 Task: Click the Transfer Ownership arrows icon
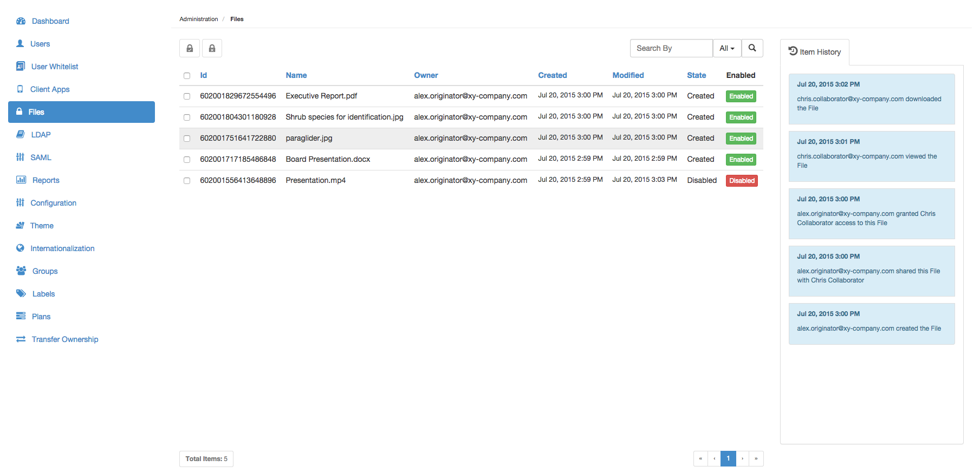pyautogui.click(x=21, y=339)
